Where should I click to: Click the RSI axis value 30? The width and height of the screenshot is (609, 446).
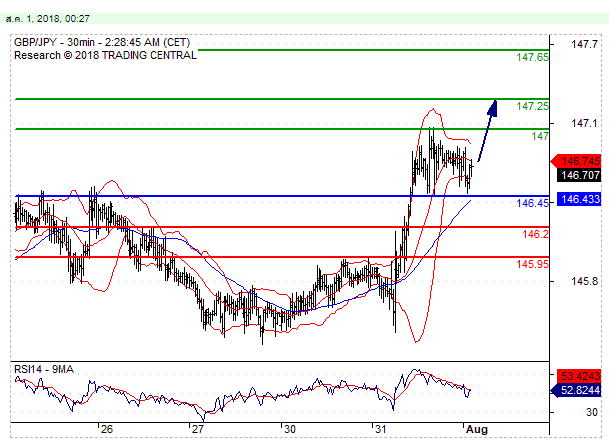pos(592,412)
